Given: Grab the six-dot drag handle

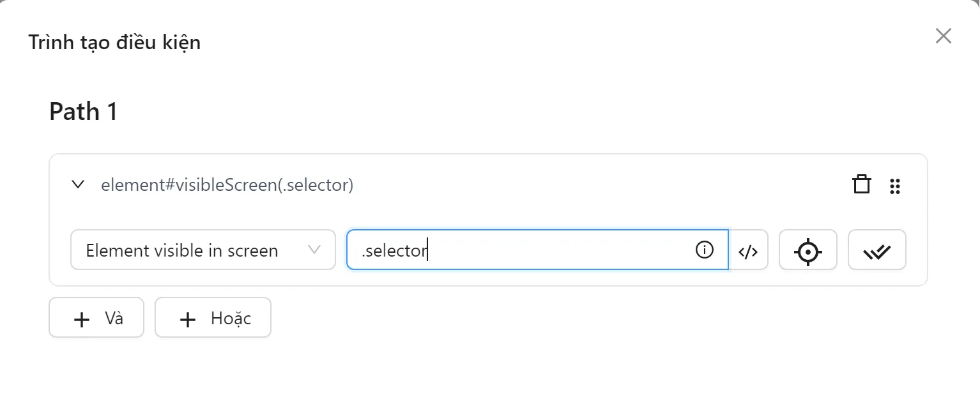Looking at the screenshot, I should point(895,186).
